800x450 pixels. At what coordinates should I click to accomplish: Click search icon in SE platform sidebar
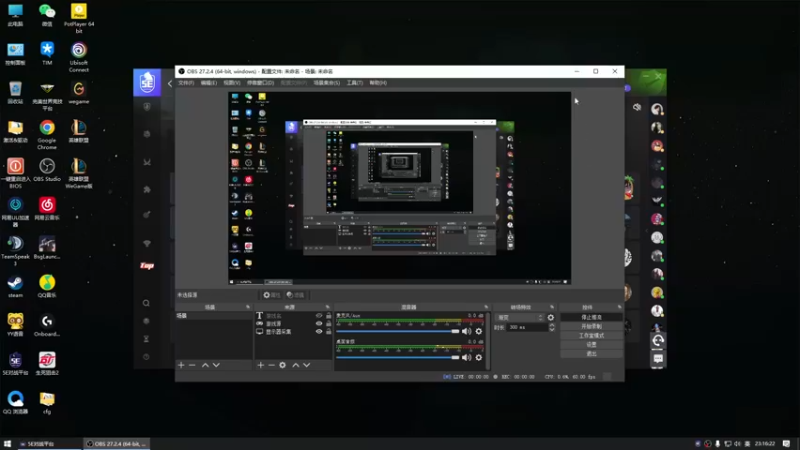click(146, 303)
